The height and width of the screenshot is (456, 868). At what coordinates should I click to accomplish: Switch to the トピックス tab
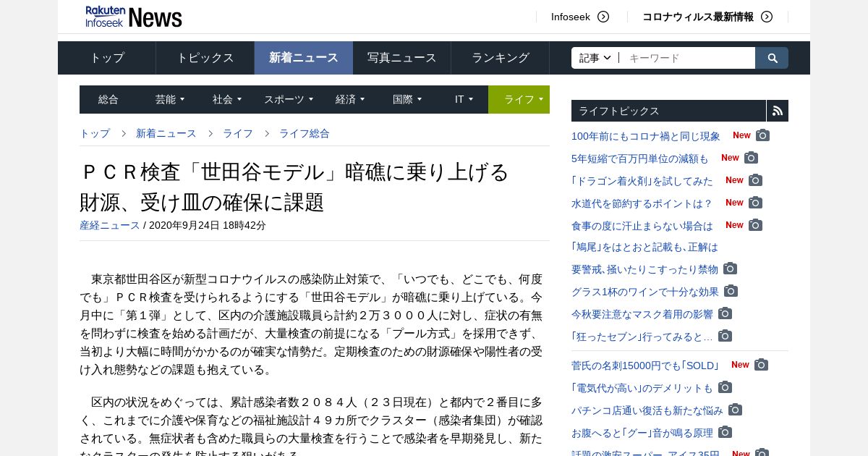click(205, 58)
